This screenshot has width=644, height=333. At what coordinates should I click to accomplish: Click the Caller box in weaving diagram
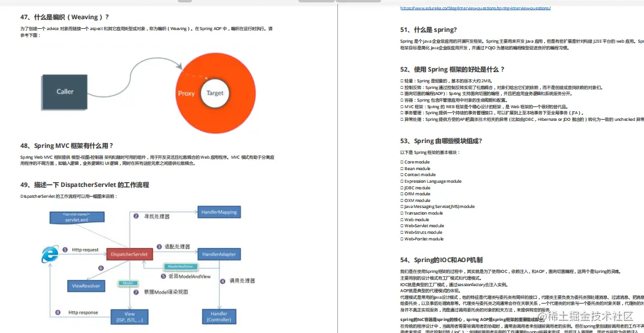[x=65, y=92]
